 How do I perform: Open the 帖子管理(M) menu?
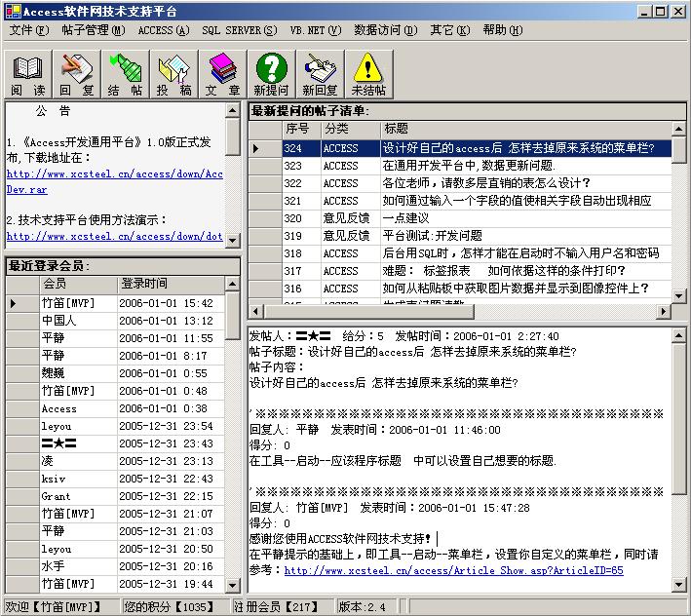pos(94,30)
